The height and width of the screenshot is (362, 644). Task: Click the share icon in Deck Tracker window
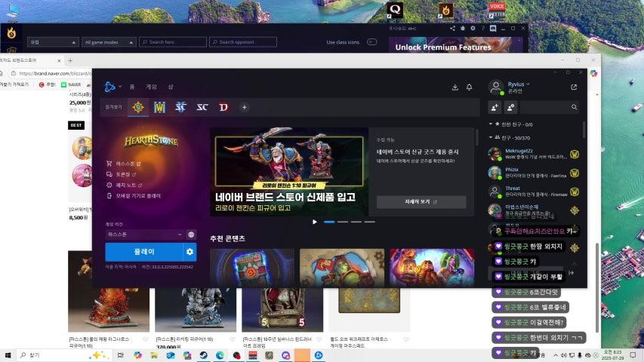click(x=452, y=29)
